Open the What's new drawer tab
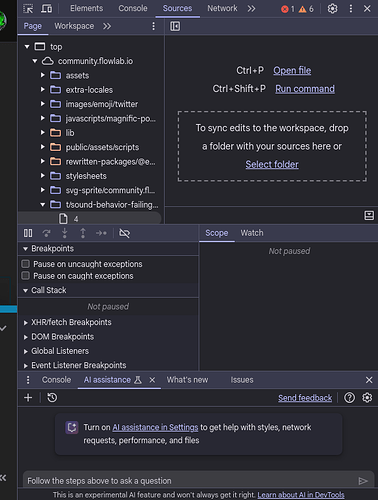This screenshot has width=378, height=500. (187, 380)
